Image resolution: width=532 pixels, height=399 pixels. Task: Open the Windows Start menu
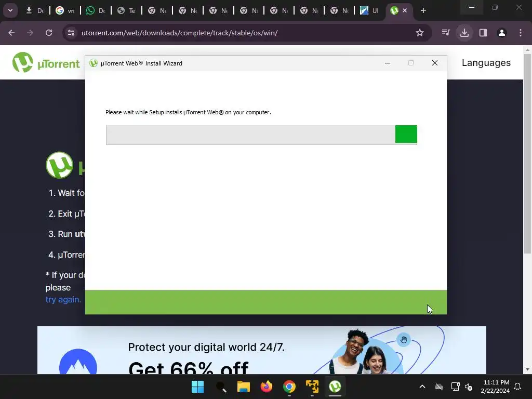[197, 387]
